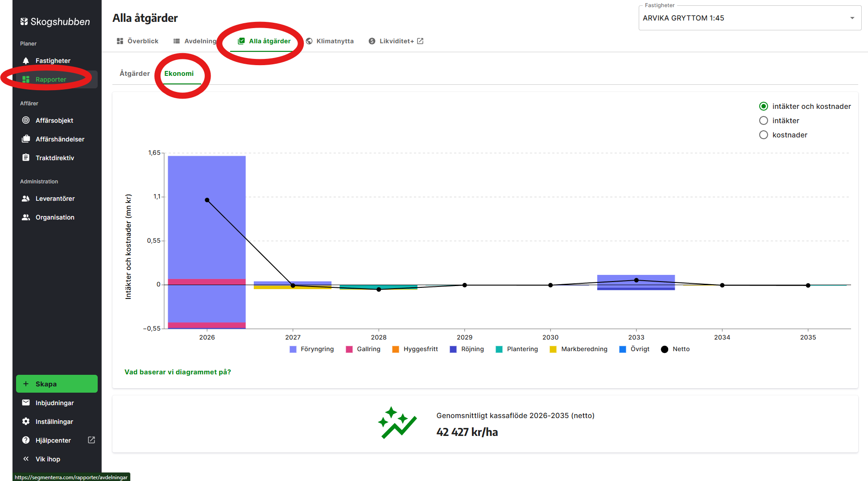Click the Likviditet+ external link icon

tap(420, 41)
